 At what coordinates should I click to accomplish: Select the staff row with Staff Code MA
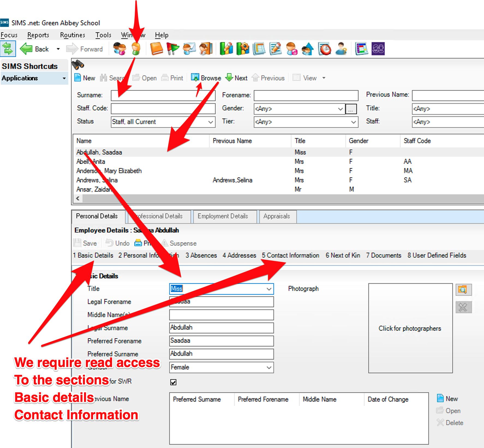tap(279, 171)
